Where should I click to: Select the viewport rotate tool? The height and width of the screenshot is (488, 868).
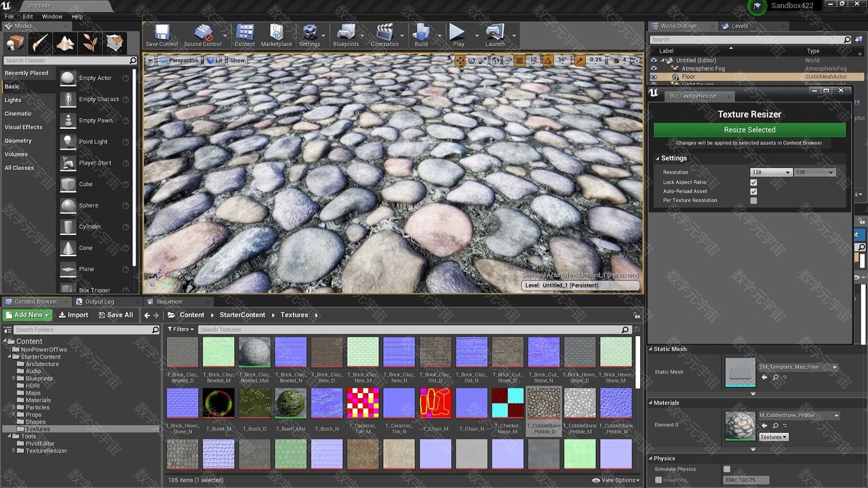(471, 60)
